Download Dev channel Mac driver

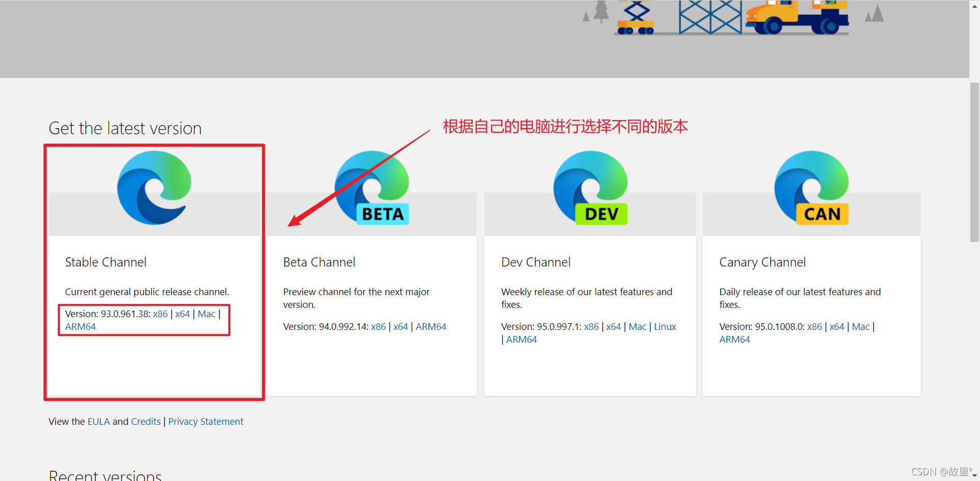(x=638, y=327)
